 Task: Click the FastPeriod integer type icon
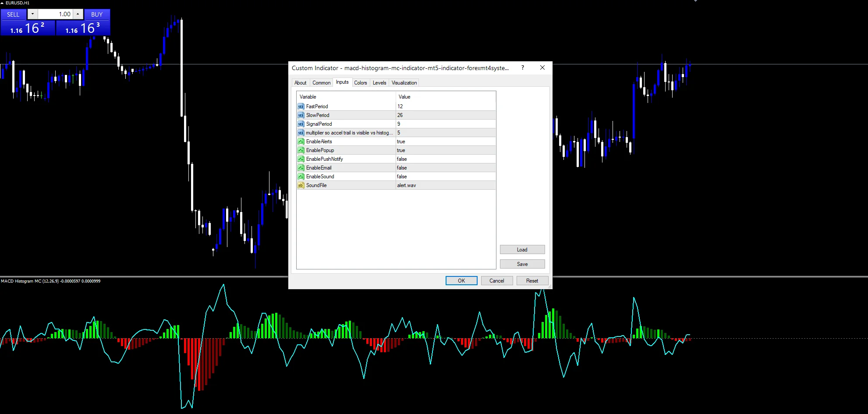pos(301,106)
